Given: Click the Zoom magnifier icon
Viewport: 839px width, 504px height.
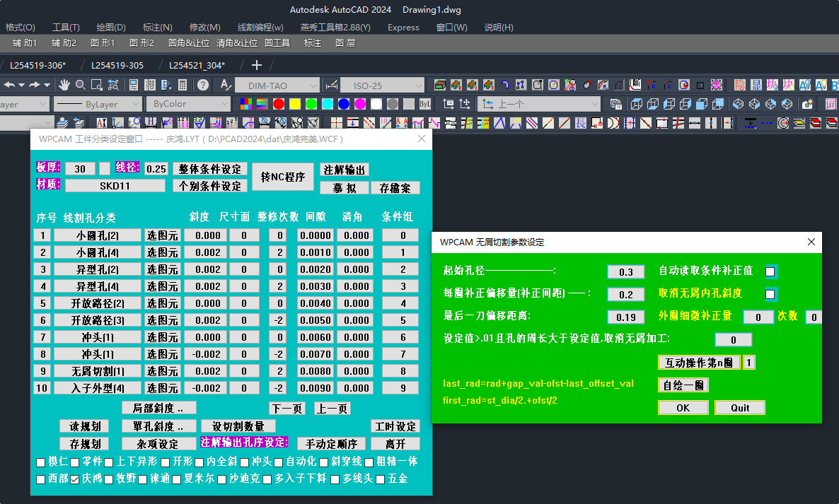Looking at the screenshot, I should (x=80, y=85).
